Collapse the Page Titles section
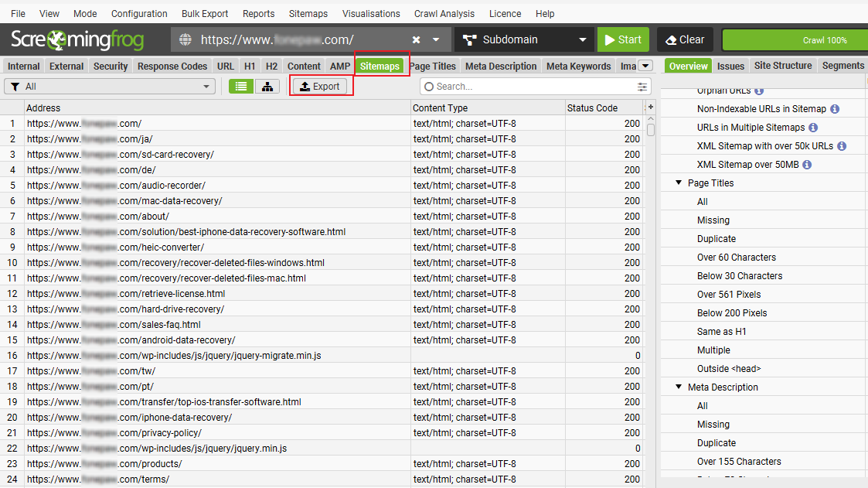 coord(679,183)
